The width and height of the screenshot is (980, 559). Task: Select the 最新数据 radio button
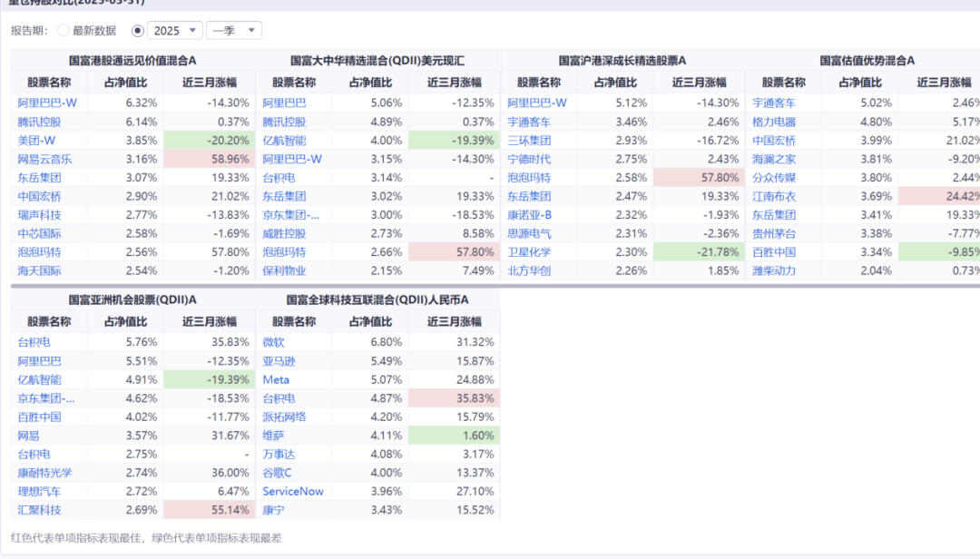click(x=62, y=30)
